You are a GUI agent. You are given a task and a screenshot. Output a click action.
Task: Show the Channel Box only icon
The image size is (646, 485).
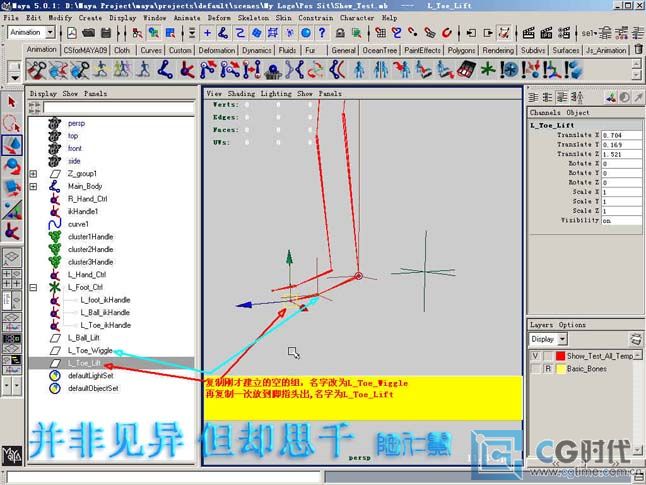click(534, 97)
